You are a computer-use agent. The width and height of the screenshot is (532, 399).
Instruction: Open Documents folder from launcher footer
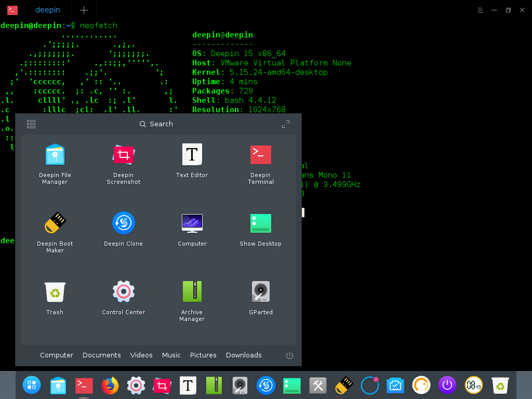tap(102, 355)
